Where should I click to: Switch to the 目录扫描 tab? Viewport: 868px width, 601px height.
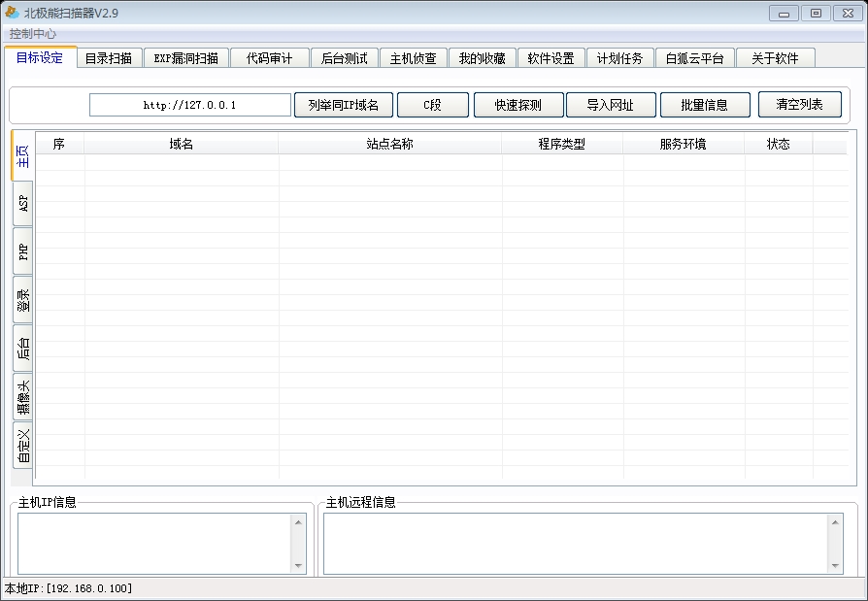click(x=109, y=58)
